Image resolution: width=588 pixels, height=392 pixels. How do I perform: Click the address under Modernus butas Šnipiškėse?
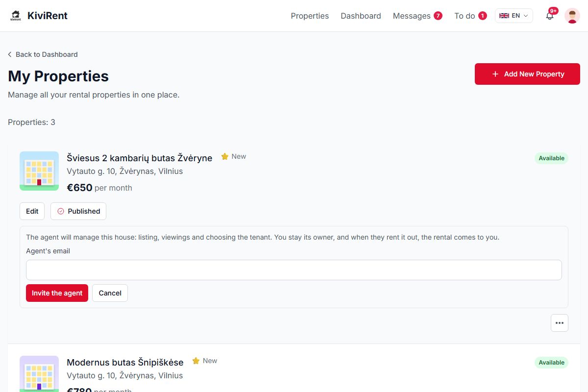pos(125,376)
